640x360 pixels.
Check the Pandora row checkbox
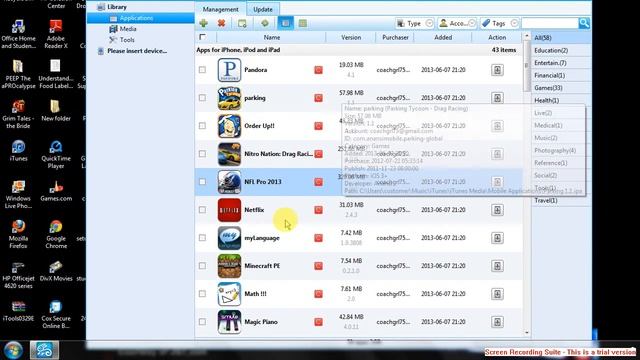click(202, 70)
